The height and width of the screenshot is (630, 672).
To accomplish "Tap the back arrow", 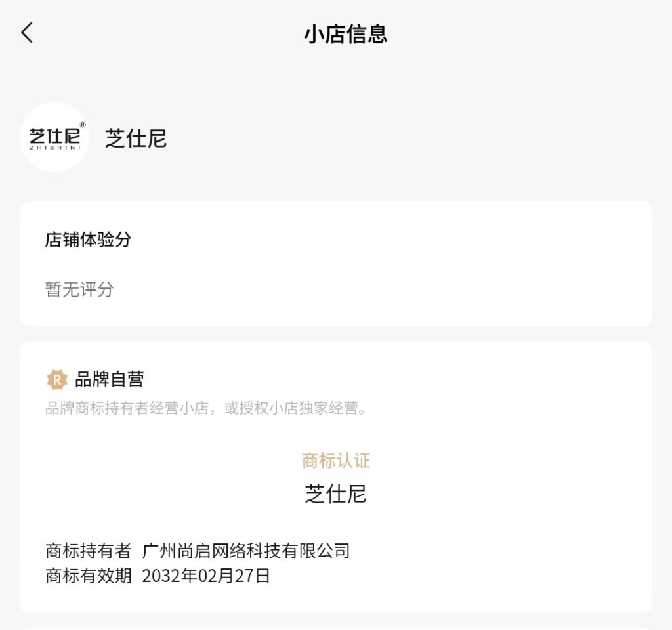I will (x=27, y=32).
